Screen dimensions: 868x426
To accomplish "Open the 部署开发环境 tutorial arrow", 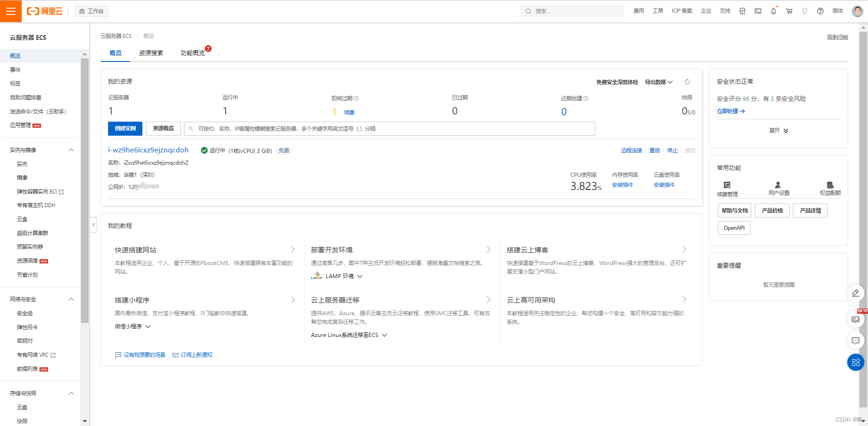I will click(x=489, y=250).
